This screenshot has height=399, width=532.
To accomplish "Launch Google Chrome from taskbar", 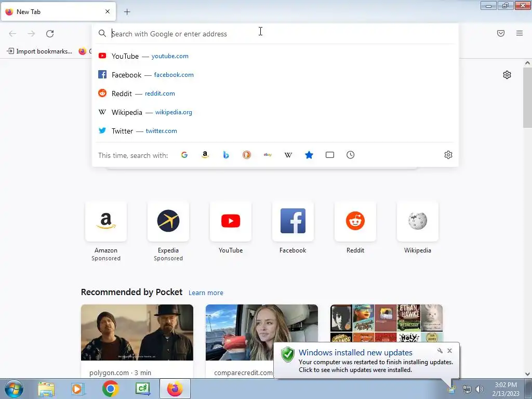I will point(110,389).
